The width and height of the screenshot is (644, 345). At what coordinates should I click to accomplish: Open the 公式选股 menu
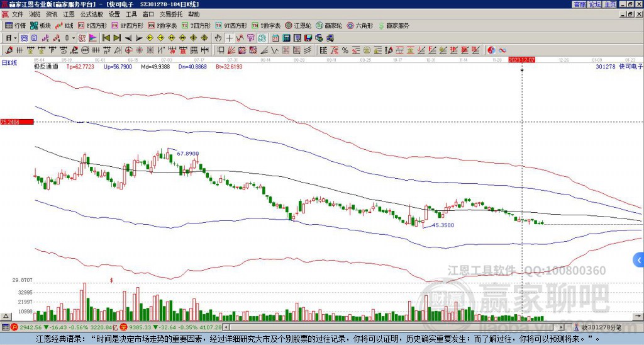pos(91,14)
